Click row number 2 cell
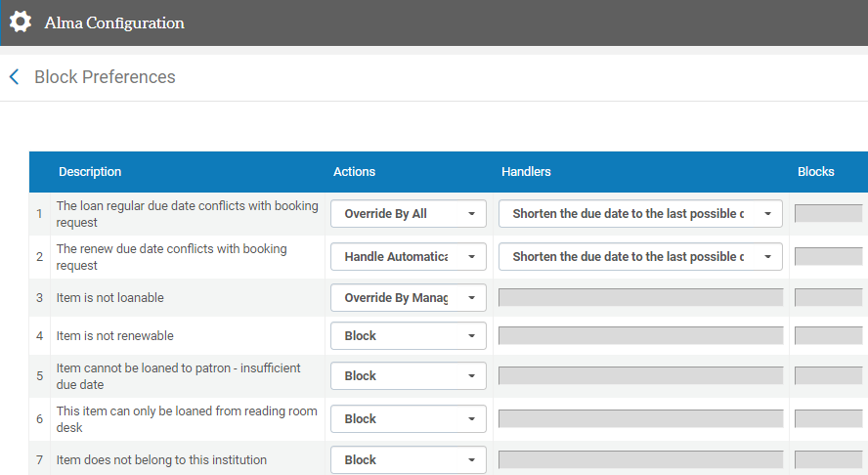This screenshot has width=868, height=475. point(39,257)
